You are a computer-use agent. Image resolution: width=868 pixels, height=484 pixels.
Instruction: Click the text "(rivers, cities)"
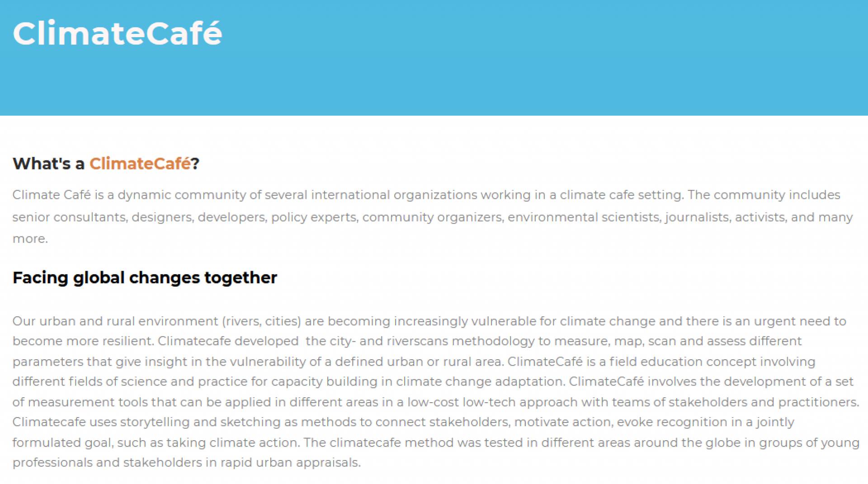click(x=261, y=321)
